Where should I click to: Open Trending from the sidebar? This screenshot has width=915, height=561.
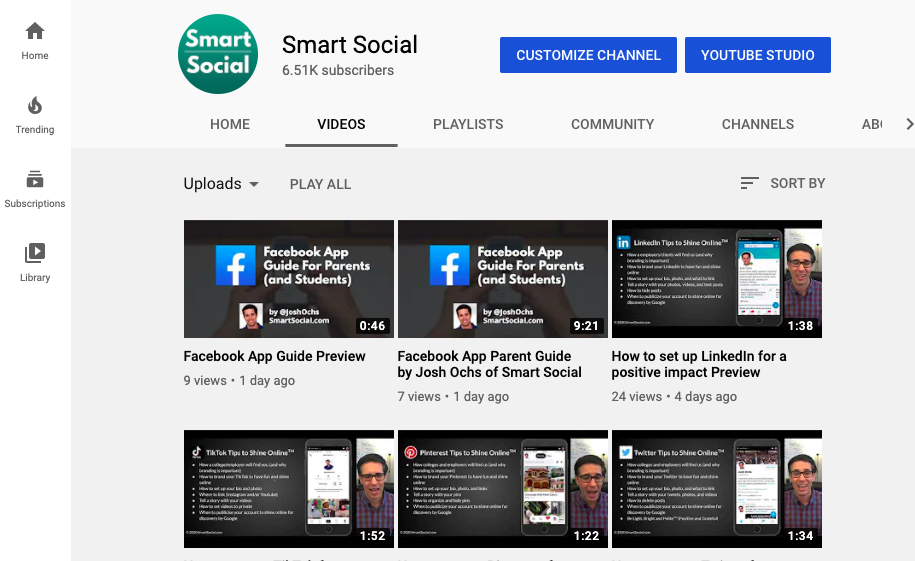click(x=35, y=115)
